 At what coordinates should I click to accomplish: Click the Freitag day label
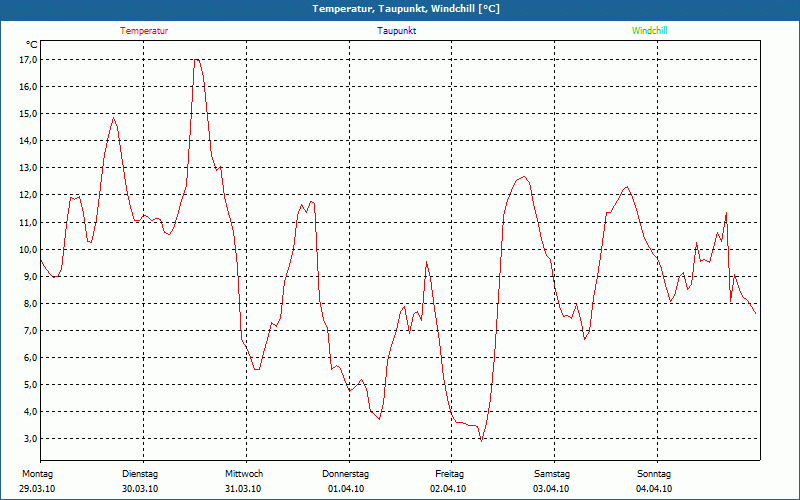[449, 474]
